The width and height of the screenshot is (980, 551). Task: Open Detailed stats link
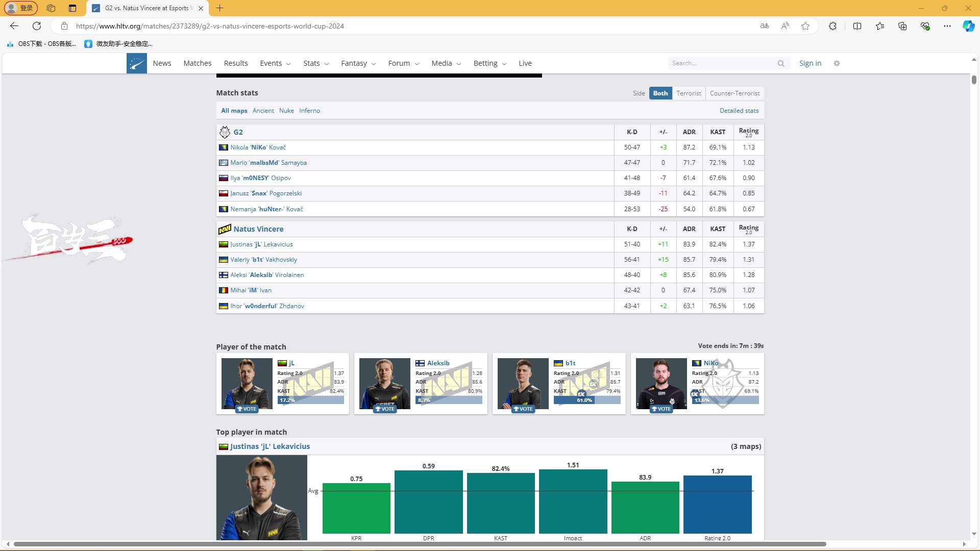point(739,111)
